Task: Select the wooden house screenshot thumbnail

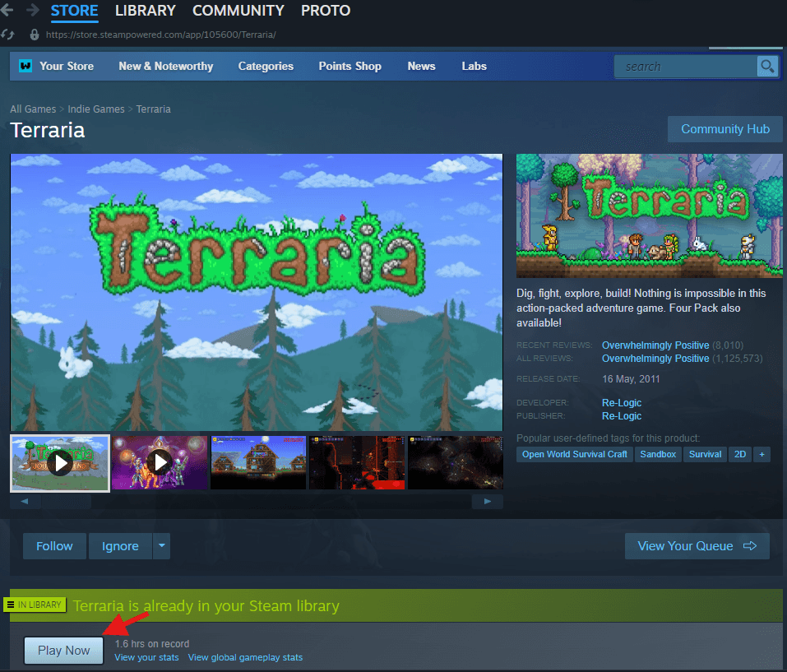Action: pos(258,463)
